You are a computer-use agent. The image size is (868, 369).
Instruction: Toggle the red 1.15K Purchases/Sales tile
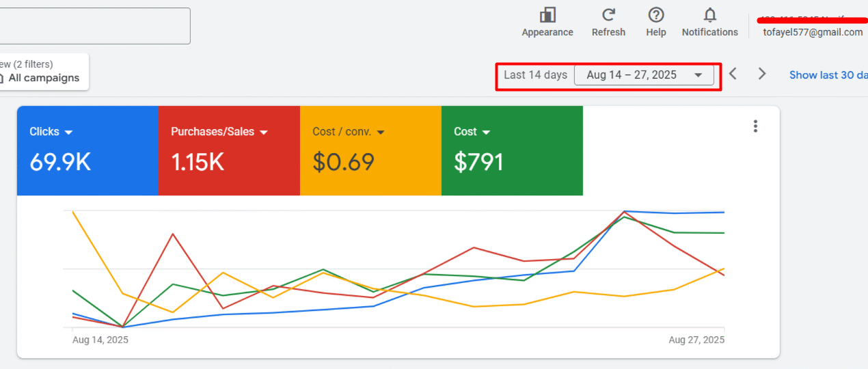coord(229,161)
